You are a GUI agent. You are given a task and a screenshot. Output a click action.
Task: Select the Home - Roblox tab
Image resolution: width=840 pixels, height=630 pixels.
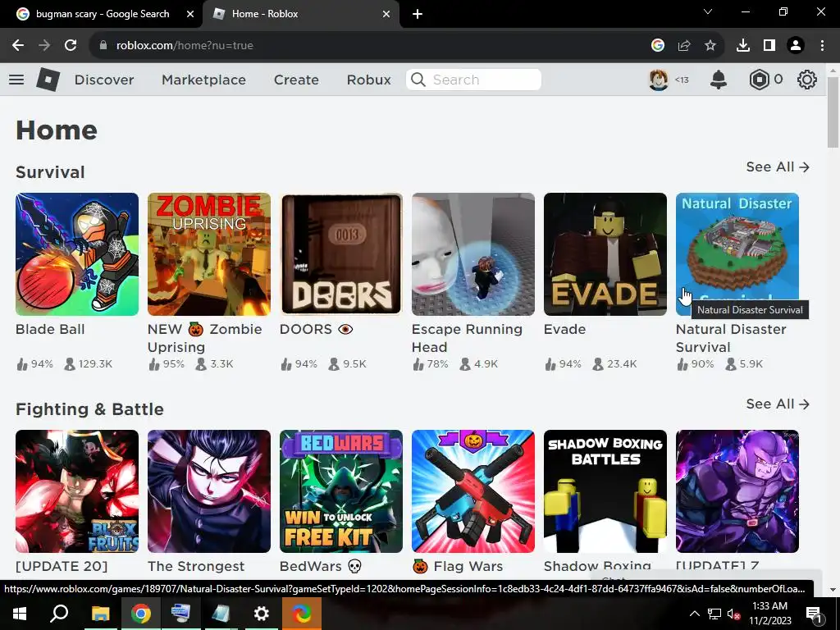click(x=301, y=15)
